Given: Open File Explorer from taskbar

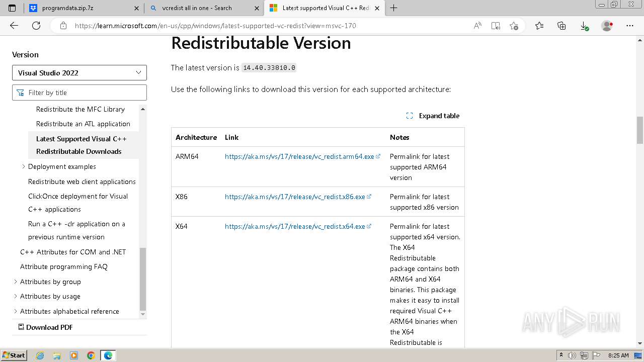Looking at the screenshot, I should coord(57,355).
